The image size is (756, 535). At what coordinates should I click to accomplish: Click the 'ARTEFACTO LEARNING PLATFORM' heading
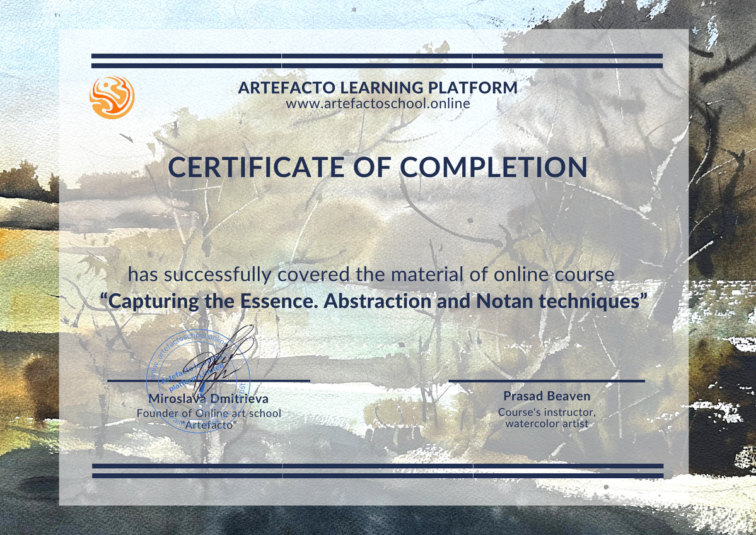point(378,87)
